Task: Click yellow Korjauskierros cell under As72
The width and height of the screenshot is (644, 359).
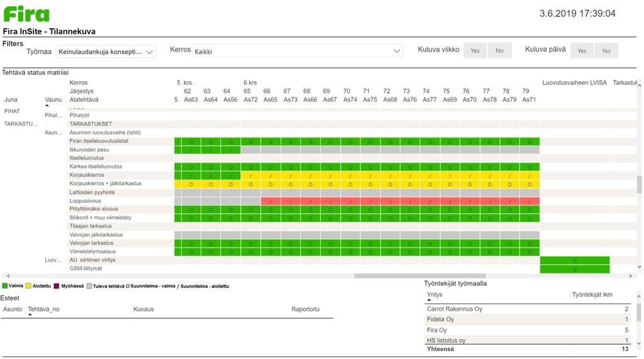Action: click(250, 176)
